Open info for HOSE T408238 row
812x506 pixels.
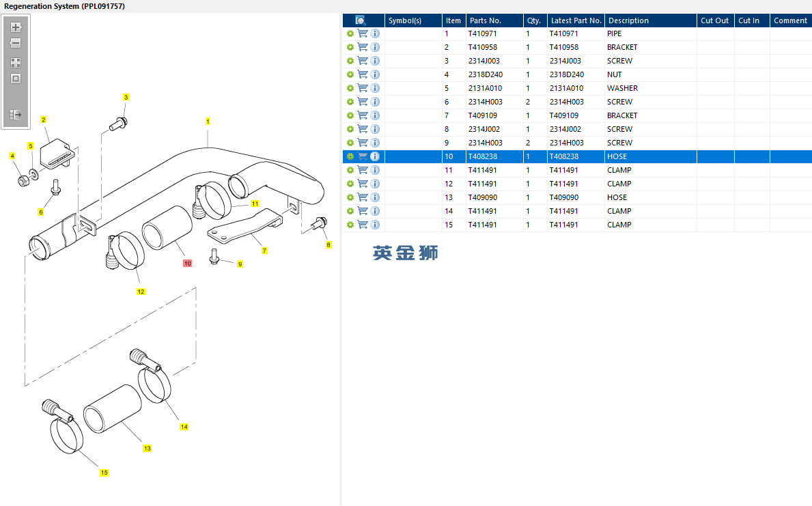(375, 156)
